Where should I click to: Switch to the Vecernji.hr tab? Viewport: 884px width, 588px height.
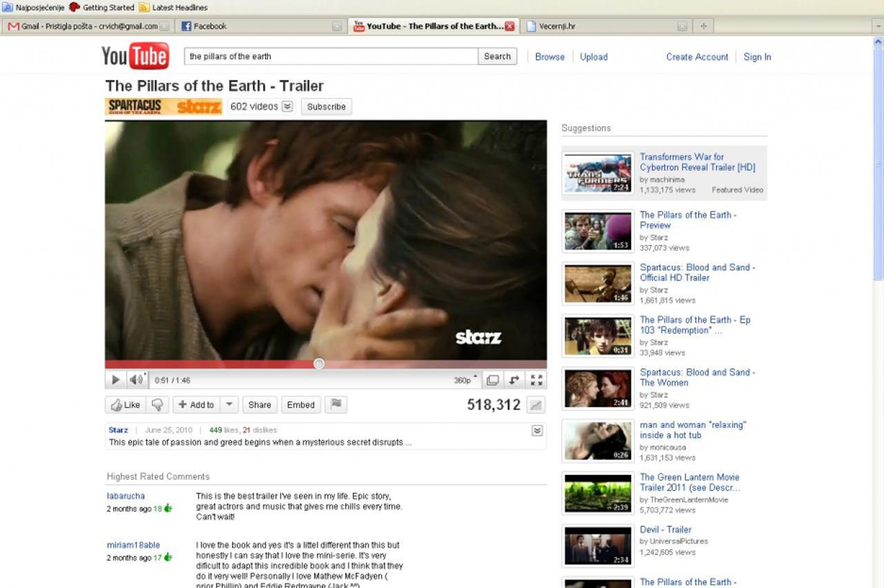(x=606, y=26)
